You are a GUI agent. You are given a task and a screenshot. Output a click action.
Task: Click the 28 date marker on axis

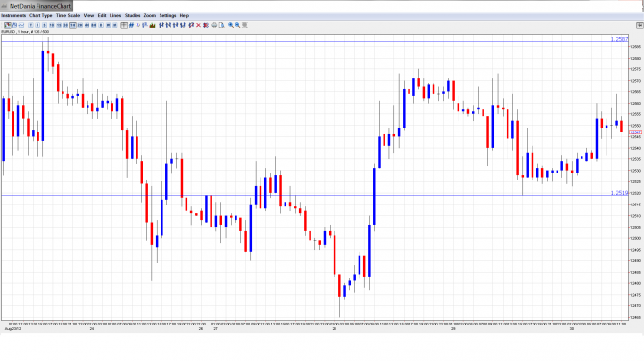pos(334,329)
